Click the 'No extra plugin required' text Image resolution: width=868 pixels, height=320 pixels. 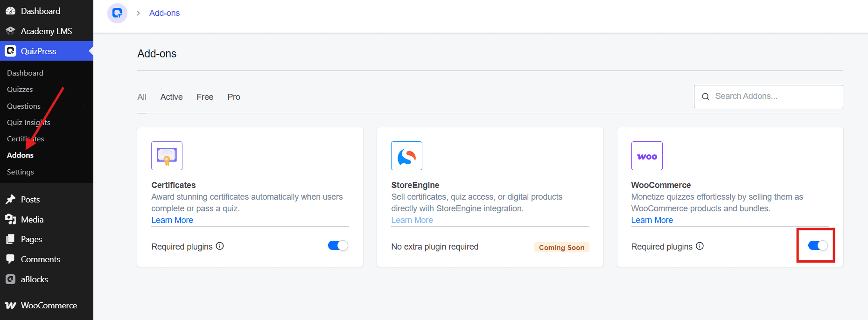[x=435, y=247]
